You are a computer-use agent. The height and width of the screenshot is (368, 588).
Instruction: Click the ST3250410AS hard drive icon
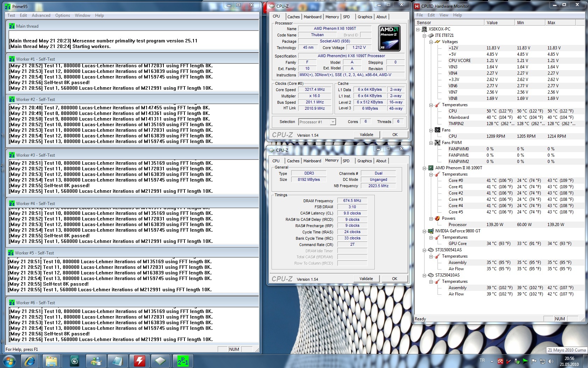click(x=431, y=275)
